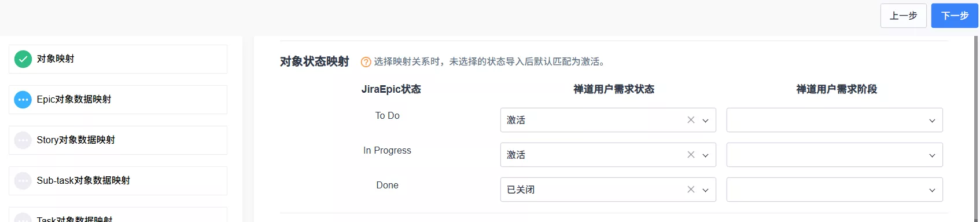Clear the To Do status selection
980x222 pixels.
(691, 120)
